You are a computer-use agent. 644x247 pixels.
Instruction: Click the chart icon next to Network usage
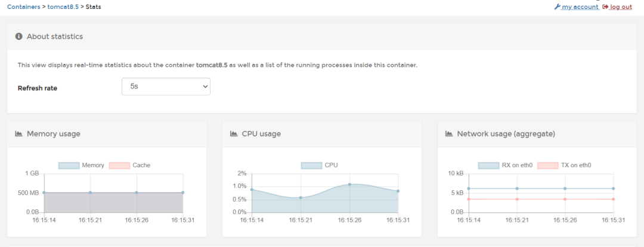click(449, 134)
